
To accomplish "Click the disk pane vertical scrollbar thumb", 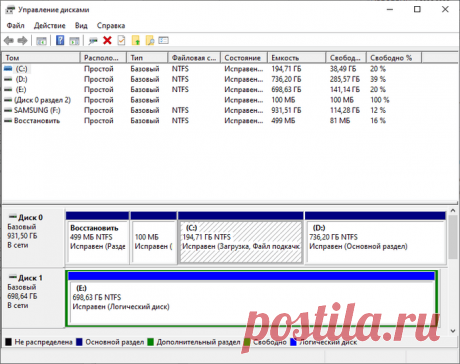I will tap(453, 237).
